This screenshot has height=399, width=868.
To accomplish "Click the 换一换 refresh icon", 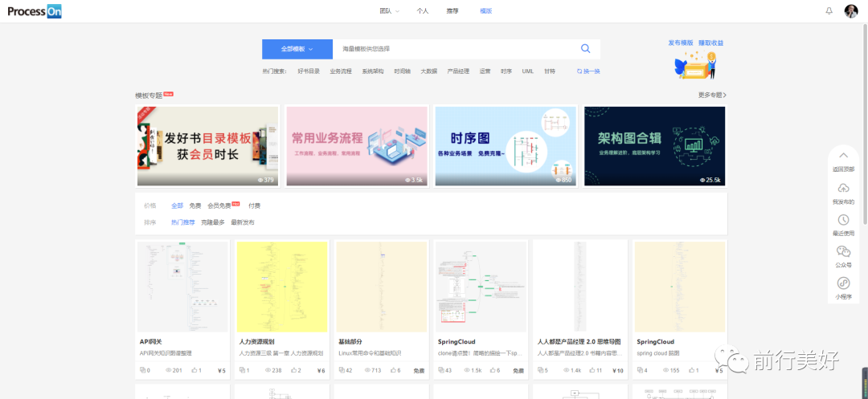I will click(579, 71).
